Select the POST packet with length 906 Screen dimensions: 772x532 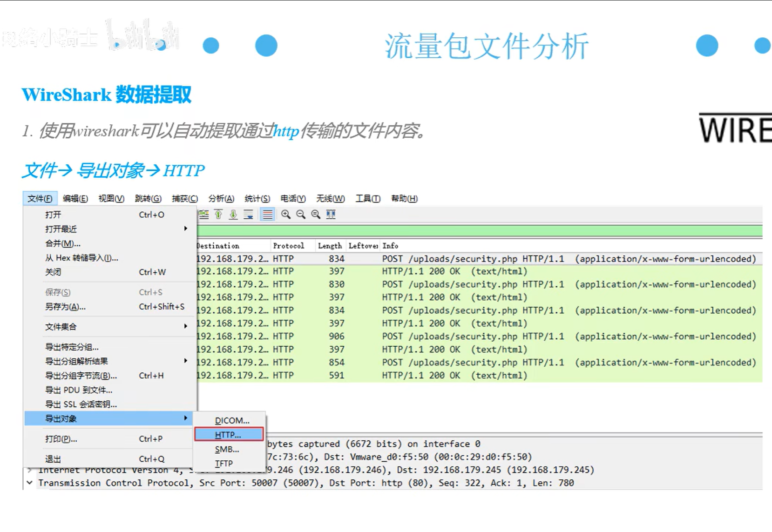coord(480,337)
